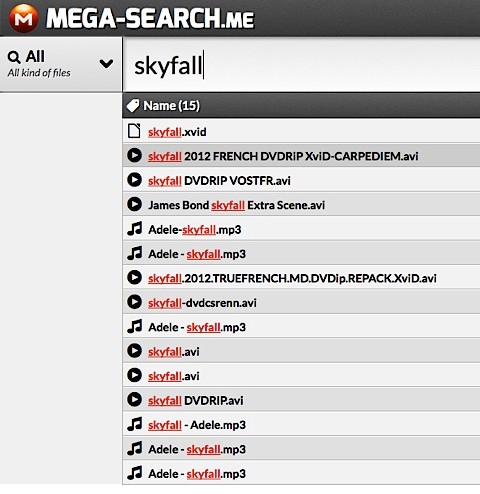Click the document icon for skyfall.xvid
Screen dimensions: 480x494
click(x=134, y=131)
